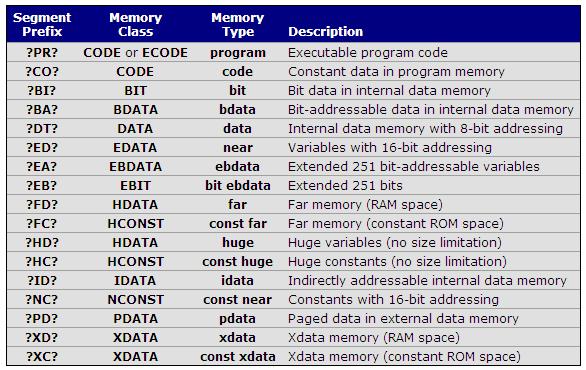Select the EDATA memory class cell
Screen dimensions: 586x370
click(x=135, y=148)
